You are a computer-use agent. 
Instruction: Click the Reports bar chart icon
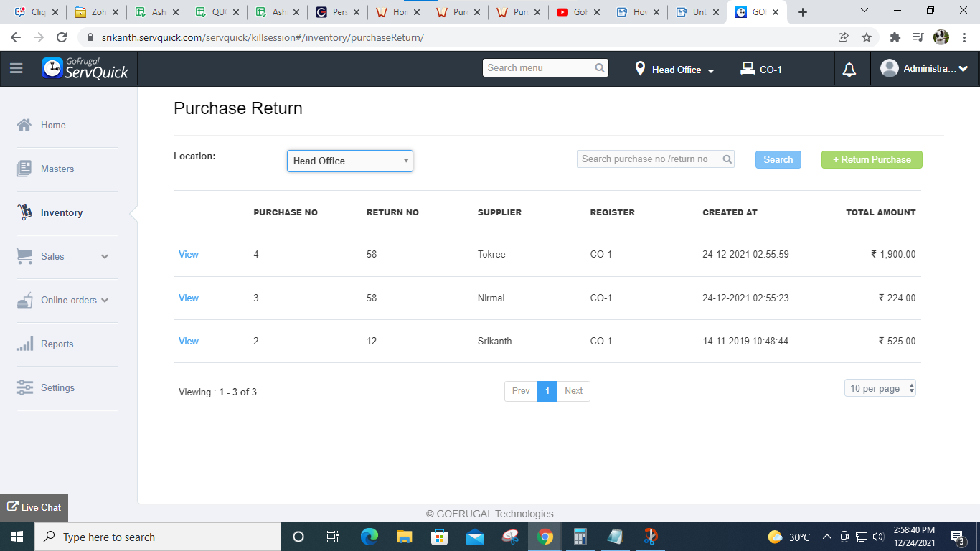click(x=24, y=344)
